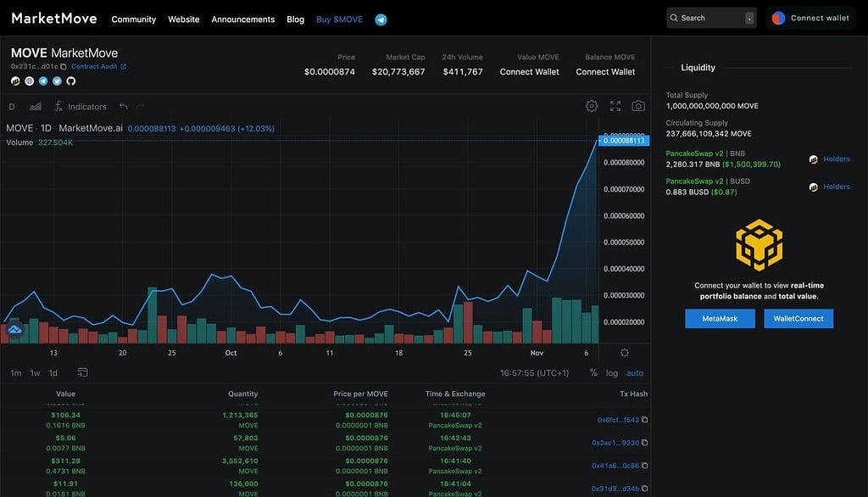
Task: Connect with the WalletConnect button
Action: [x=798, y=319]
